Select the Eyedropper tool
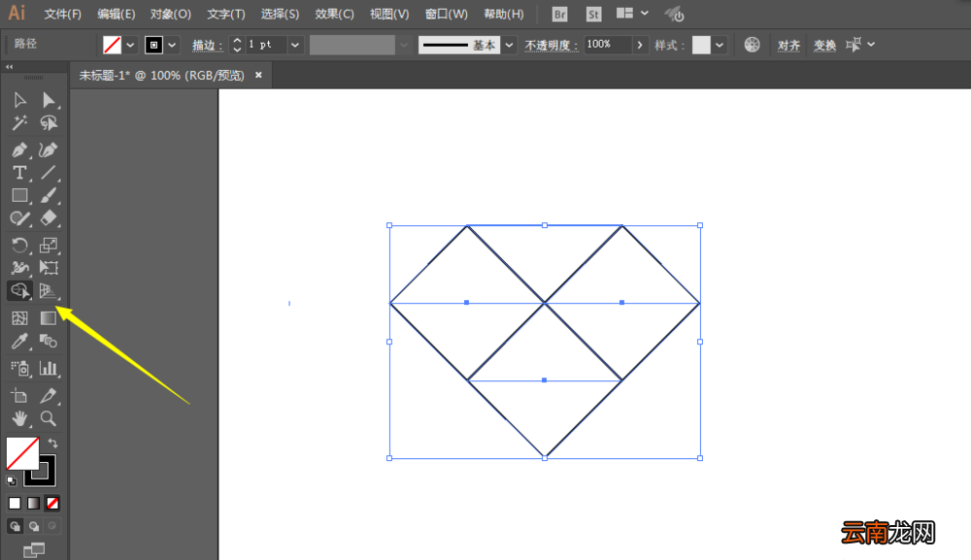Screen dimensions: 971x560 click(19, 341)
